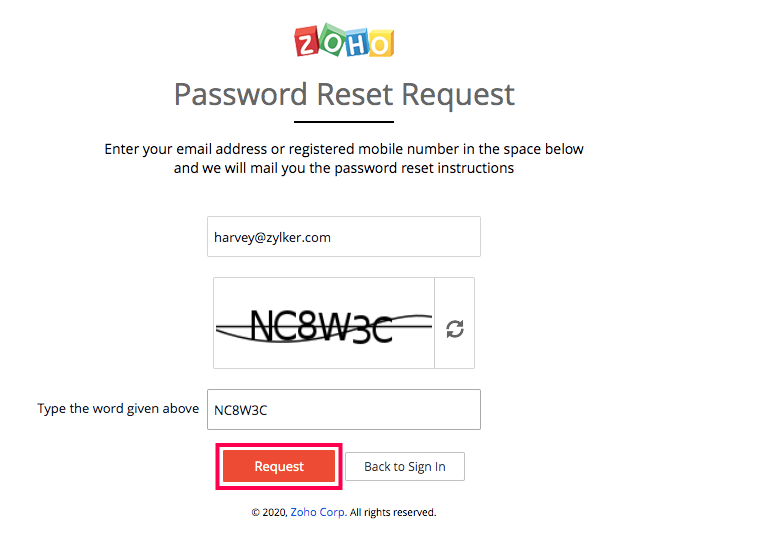This screenshot has height=548, width=767.
Task: Click the blue H logo tile
Action: [356, 43]
